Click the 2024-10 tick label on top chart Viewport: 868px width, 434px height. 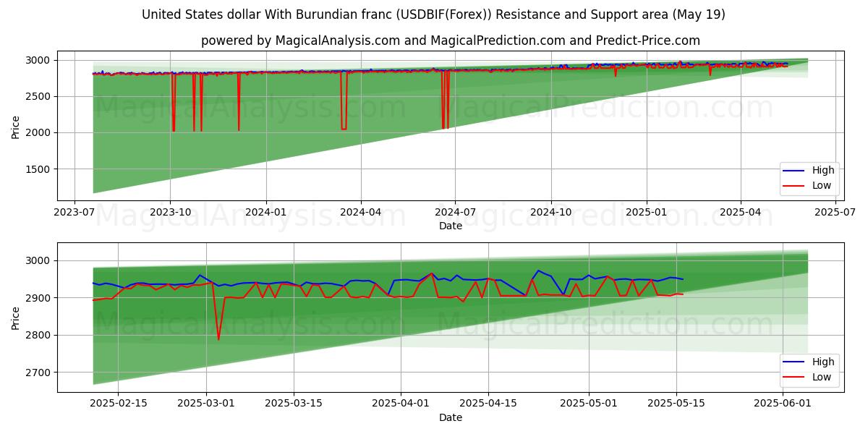point(550,213)
